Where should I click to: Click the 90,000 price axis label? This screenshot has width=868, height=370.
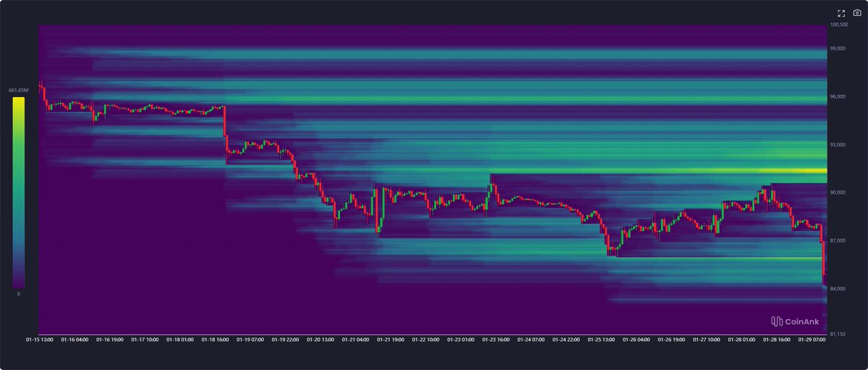click(x=838, y=193)
